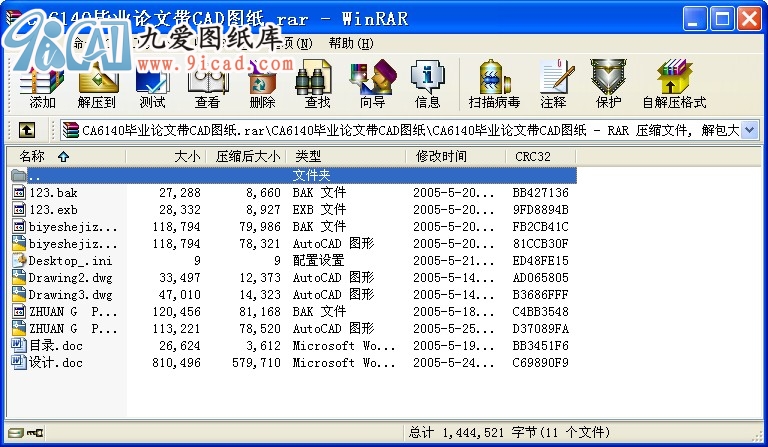Launch the 查找 (Find) binoculars tool
Viewport: 768px width, 447px height.
pos(317,84)
